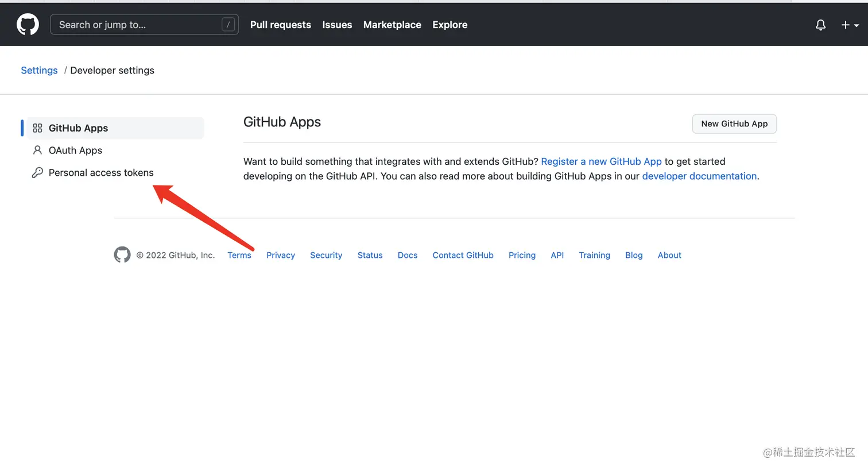Image resolution: width=868 pixels, height=471 pixels.
Task: Open the Privacy footer link
Action: (281, 255)
